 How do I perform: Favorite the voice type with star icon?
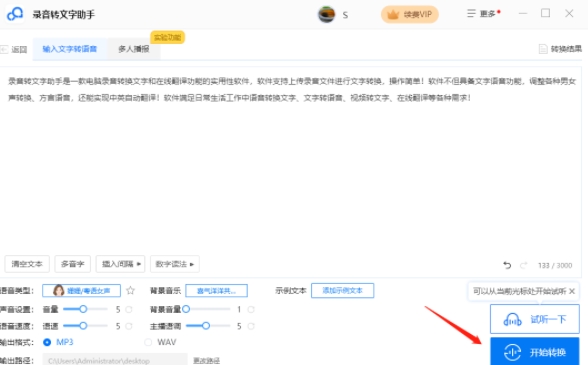[x=130, y=290]
